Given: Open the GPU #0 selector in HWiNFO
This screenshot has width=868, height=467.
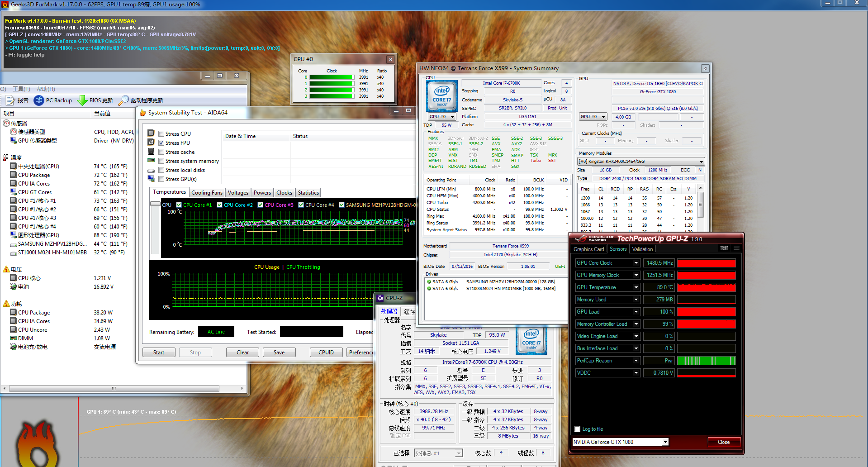Looking at the screenshot, I should click(x=593, y=116).
